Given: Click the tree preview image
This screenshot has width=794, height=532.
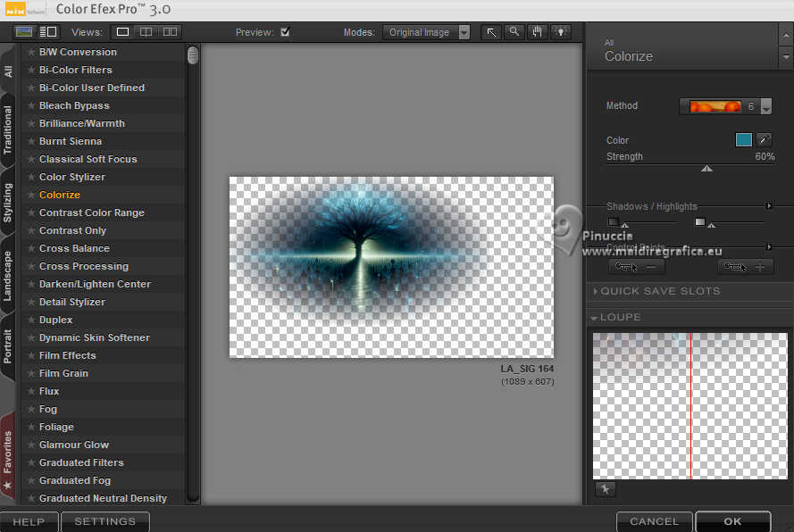Looking at the screenshot, I should [x=391, y=267].
